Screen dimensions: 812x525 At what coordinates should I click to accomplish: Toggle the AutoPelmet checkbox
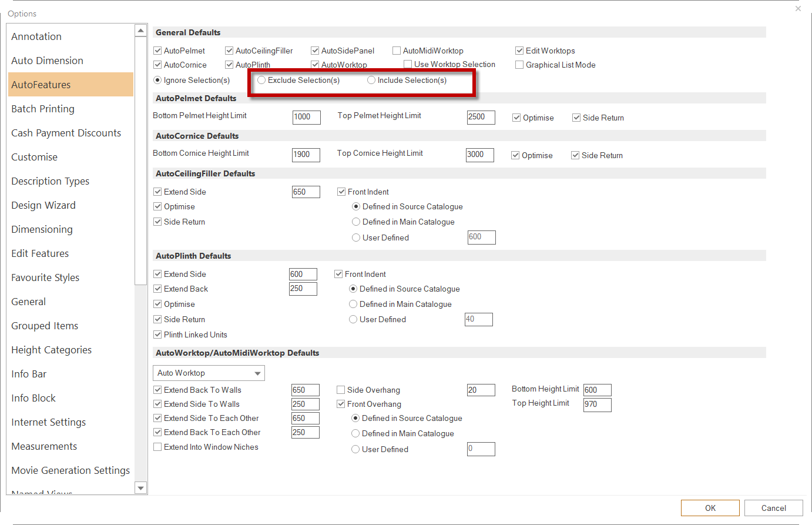click(x=157, y=51)
